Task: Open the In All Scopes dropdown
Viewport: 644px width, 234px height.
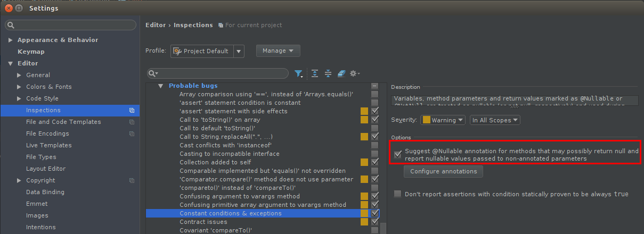Action: click(x=494, y=120)
